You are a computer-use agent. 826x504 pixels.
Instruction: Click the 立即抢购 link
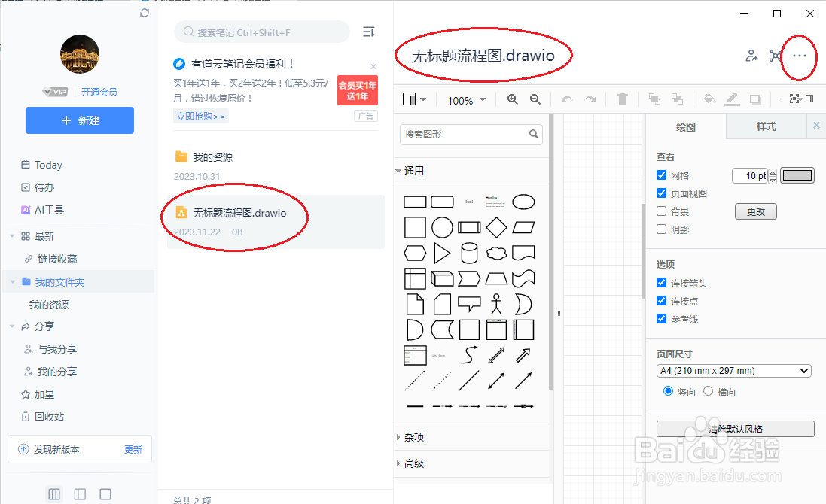tap(201, 117)
